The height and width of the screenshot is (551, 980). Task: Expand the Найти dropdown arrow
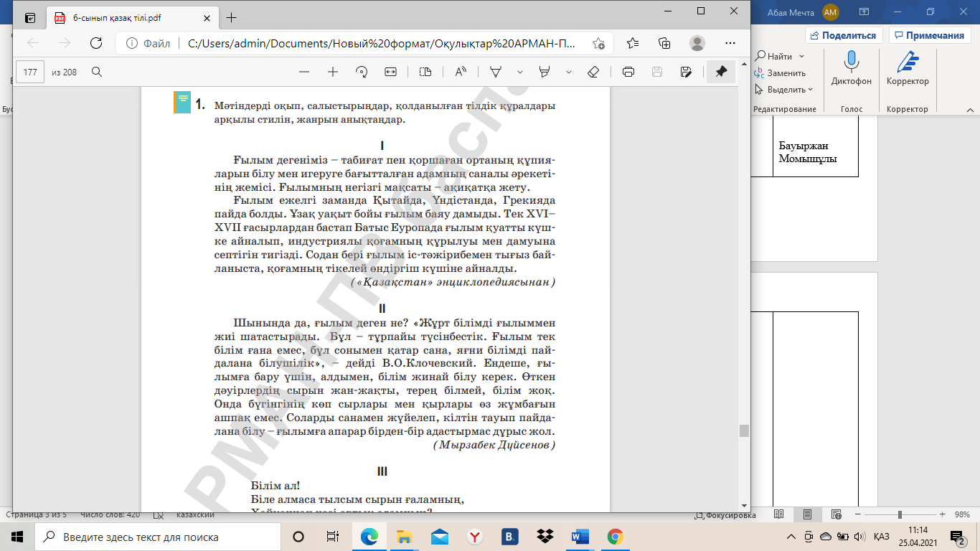(x=801, y=56)
